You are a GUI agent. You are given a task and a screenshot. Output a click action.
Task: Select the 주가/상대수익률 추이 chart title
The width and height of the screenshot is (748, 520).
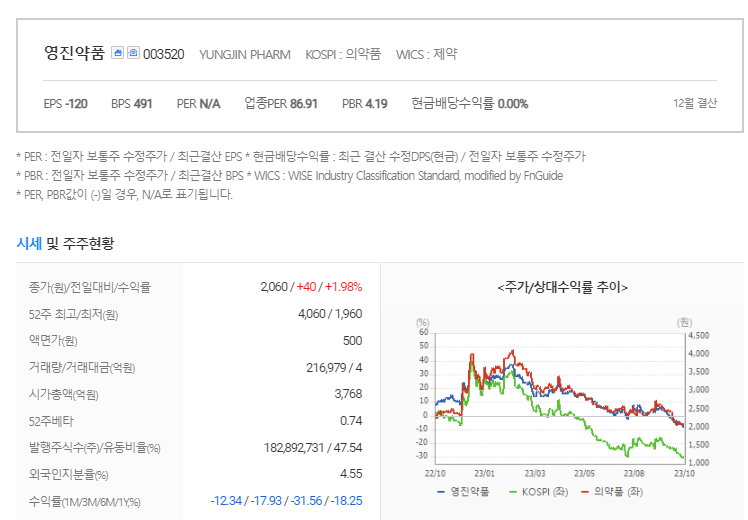pyautogui.click(x=562, y=287)
